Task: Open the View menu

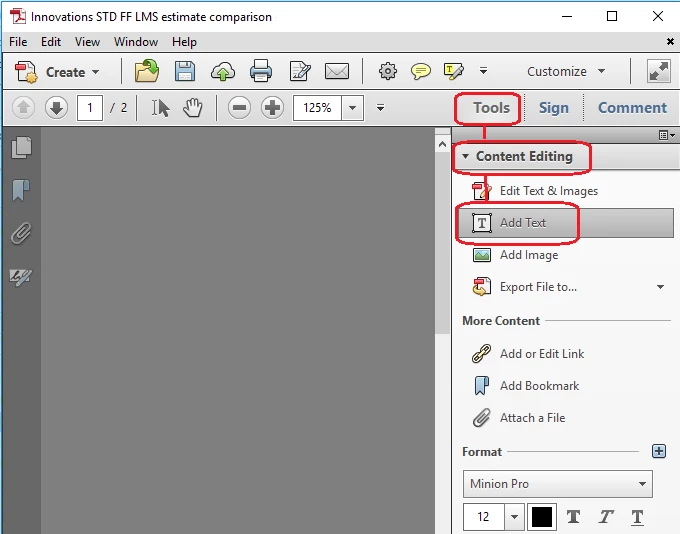Action: (x=87, y=42)
